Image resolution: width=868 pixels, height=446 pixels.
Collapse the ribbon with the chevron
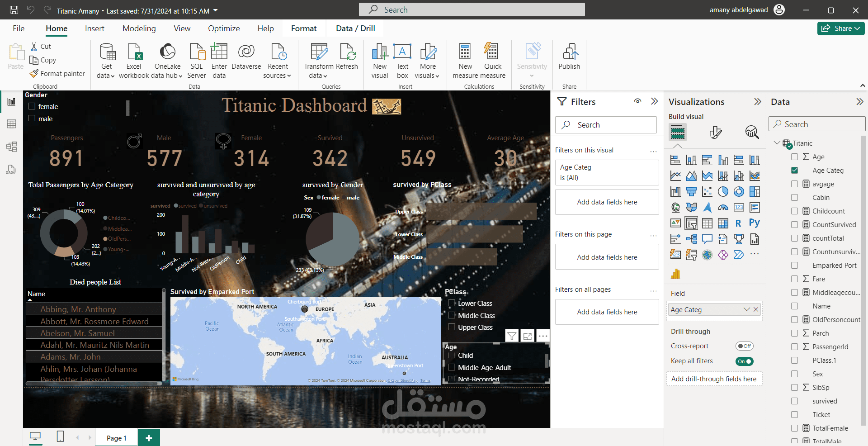tap(862, 85)
